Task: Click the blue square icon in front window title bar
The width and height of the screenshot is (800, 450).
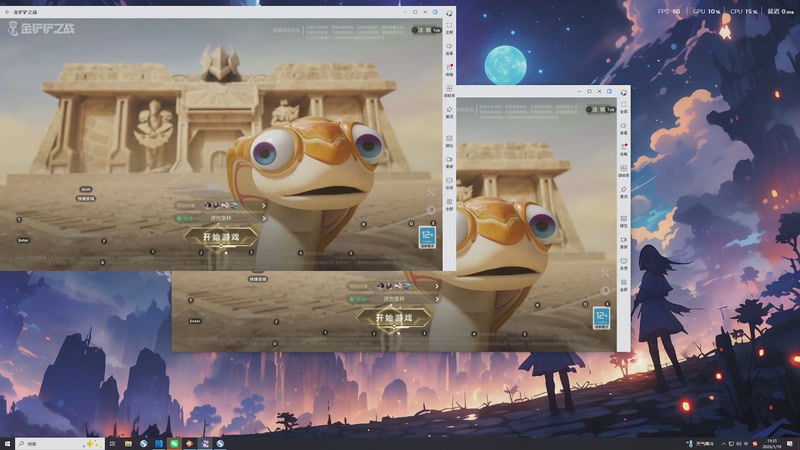Action: (435, 12)
